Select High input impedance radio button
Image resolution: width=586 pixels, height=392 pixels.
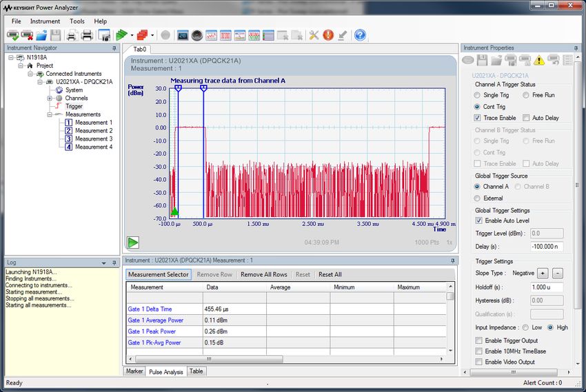[x=550, y=327]
